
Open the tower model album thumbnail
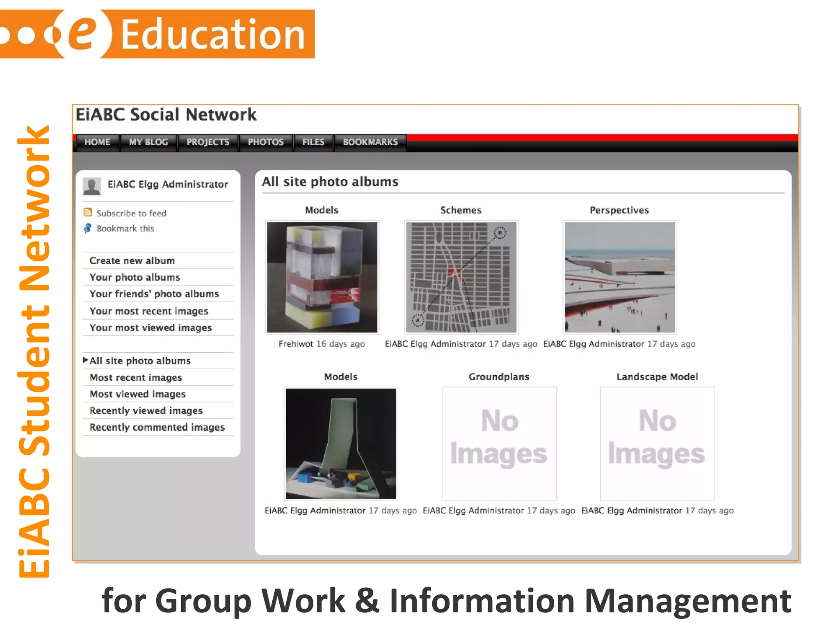point(341,444)
